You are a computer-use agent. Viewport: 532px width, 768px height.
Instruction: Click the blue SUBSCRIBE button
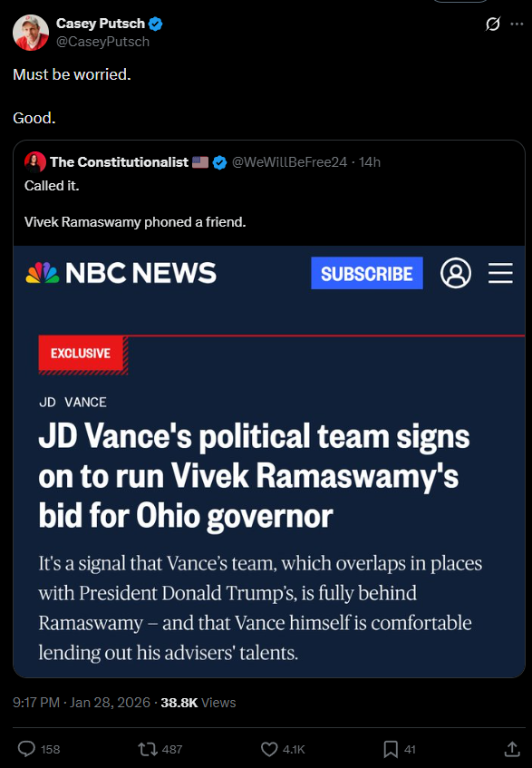367,273
